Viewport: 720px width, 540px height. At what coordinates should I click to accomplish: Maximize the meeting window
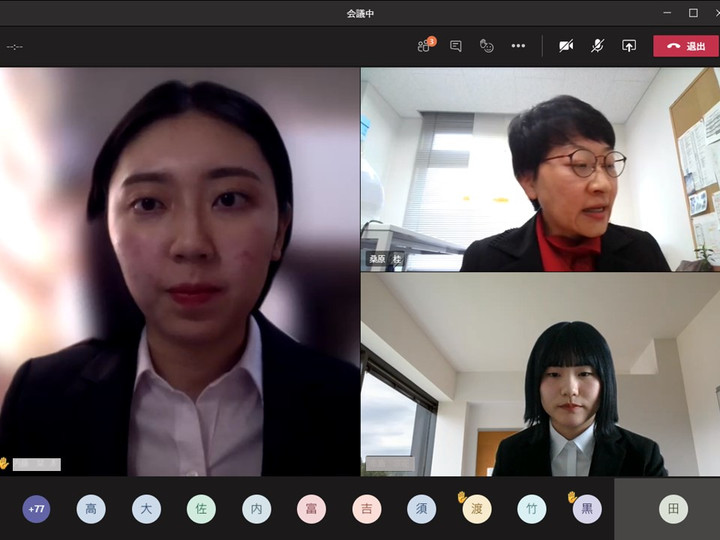(x=693, y=13)
